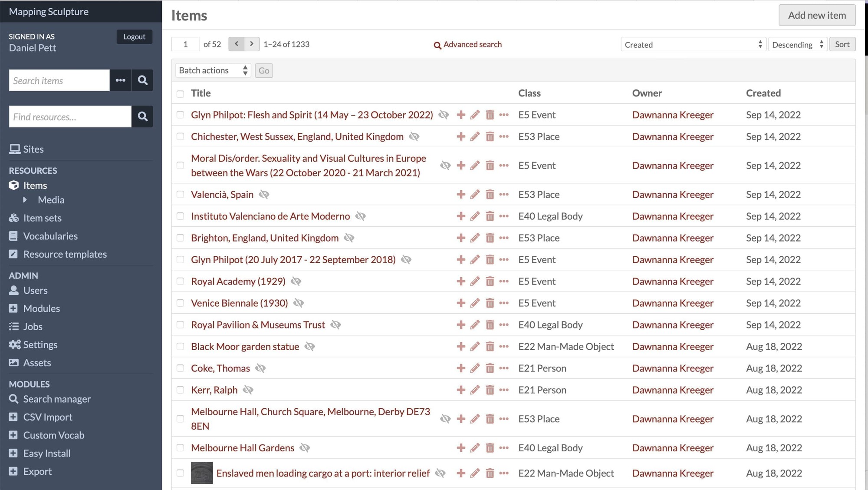The height and width of the screenshot is (490, 868).
Task: Go to Vocabularies in the sidebar
Action: click(43, 236)
